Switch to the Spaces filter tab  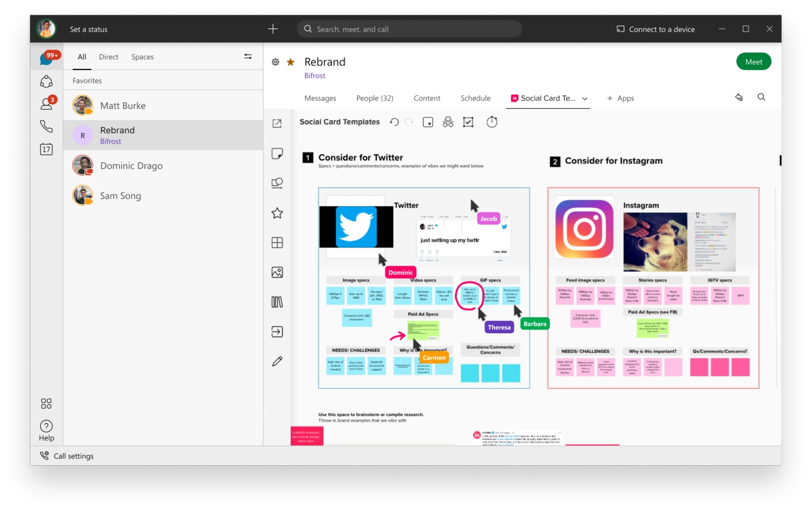tap(143, 57)
